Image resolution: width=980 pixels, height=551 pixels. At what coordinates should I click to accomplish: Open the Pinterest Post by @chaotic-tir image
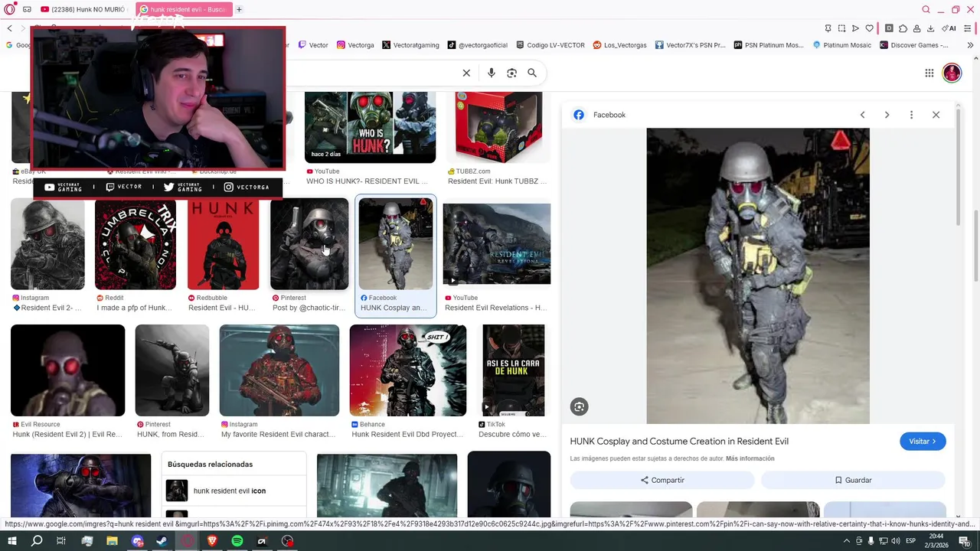click(x=309, y=244)
